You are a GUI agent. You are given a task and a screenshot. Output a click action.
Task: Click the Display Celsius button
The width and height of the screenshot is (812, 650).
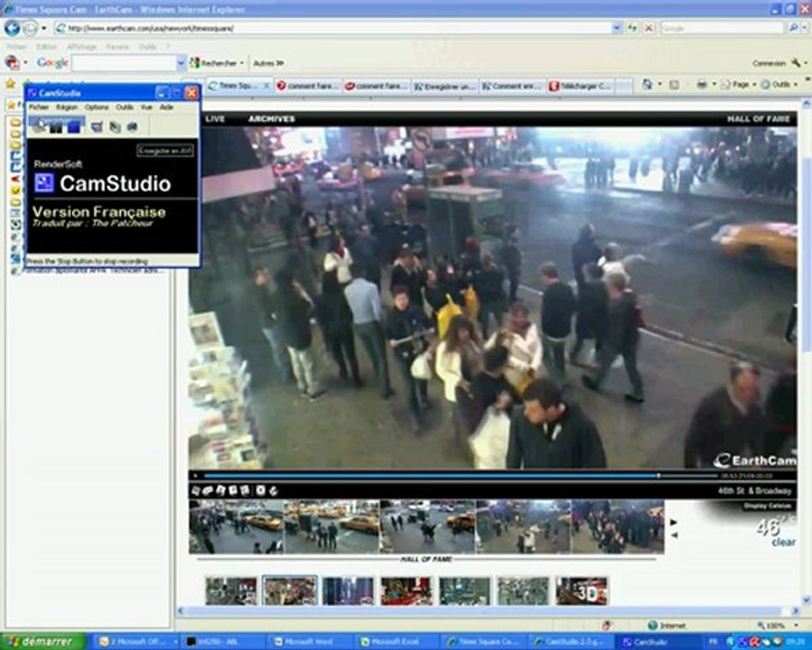[x=768, y=506]
